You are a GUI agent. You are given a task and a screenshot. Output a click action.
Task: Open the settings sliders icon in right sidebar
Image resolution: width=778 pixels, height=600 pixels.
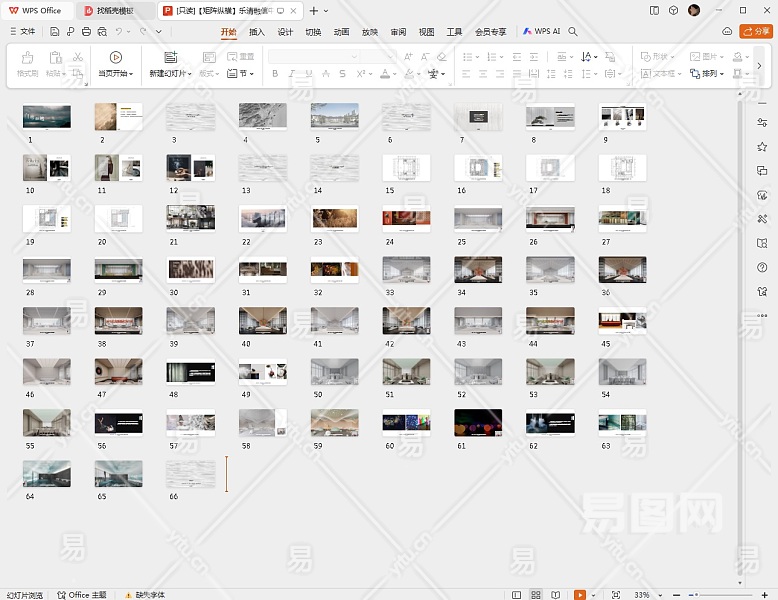pos(762,122)
